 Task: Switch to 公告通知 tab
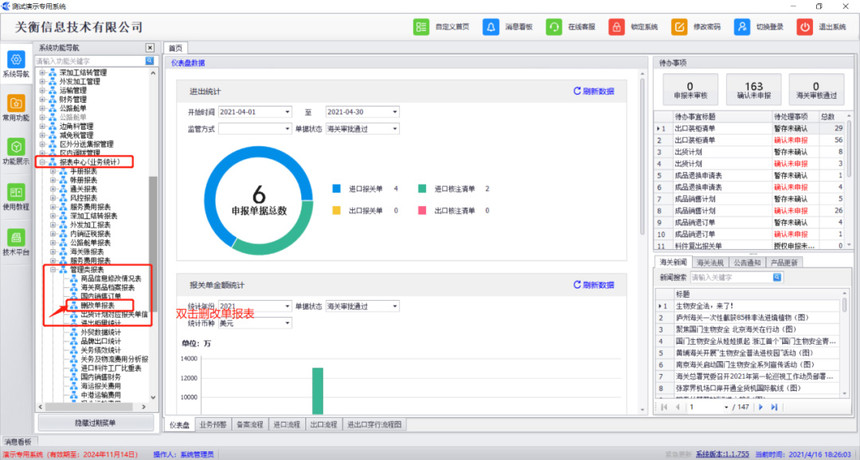747,263
